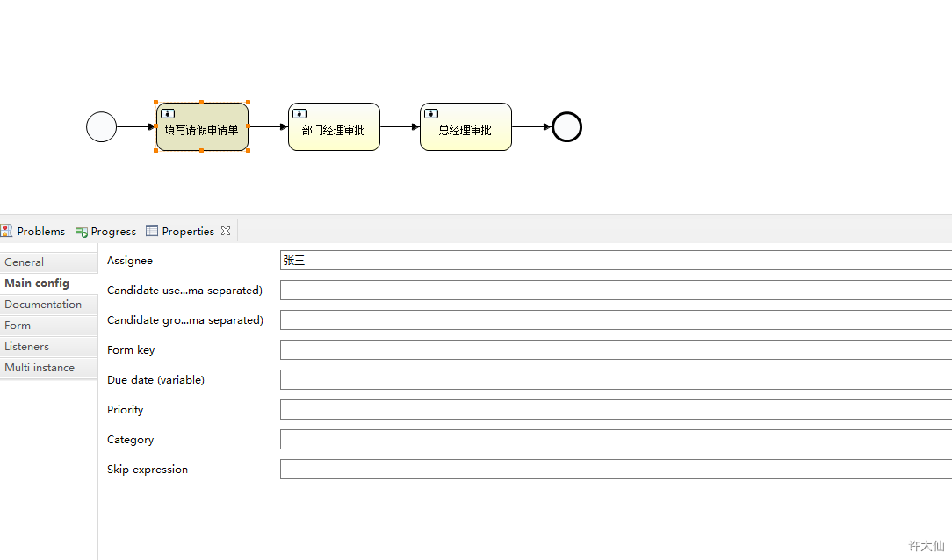Click the Problems tab icon

(x=6, y=231)
